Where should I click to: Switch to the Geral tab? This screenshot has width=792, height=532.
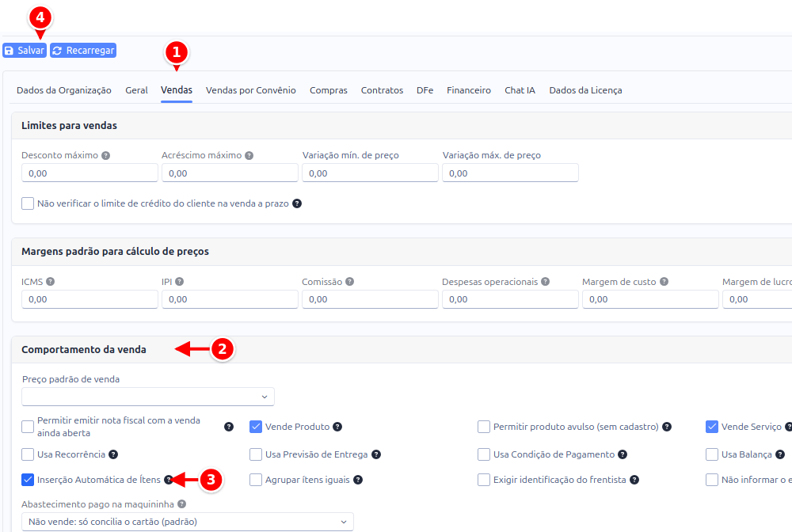tap(136, 90)
